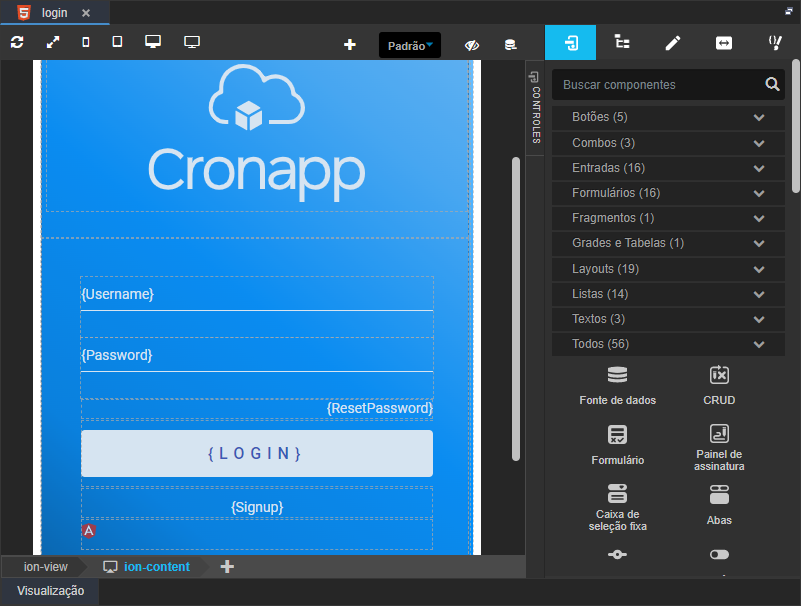This screenshot has height=606, width=801.
Task: Select the login file tab
Action: pyautogui.click(x=55, y=13)
